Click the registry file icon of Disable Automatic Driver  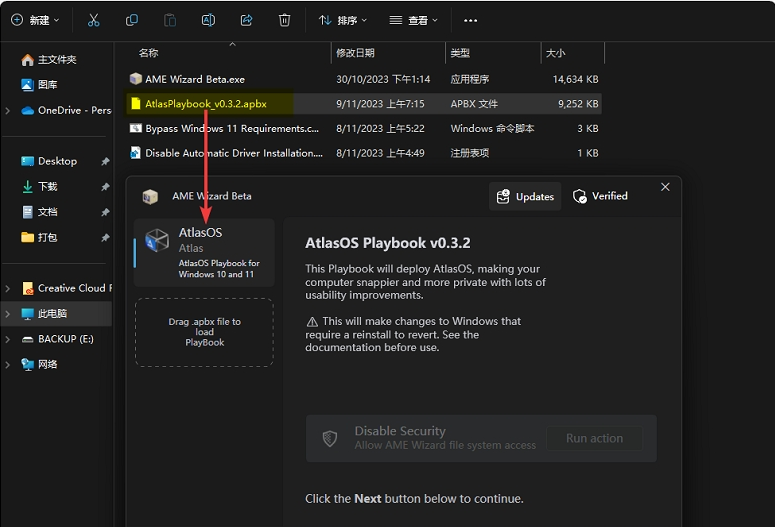pyautogui.click(x=135, y=153)
